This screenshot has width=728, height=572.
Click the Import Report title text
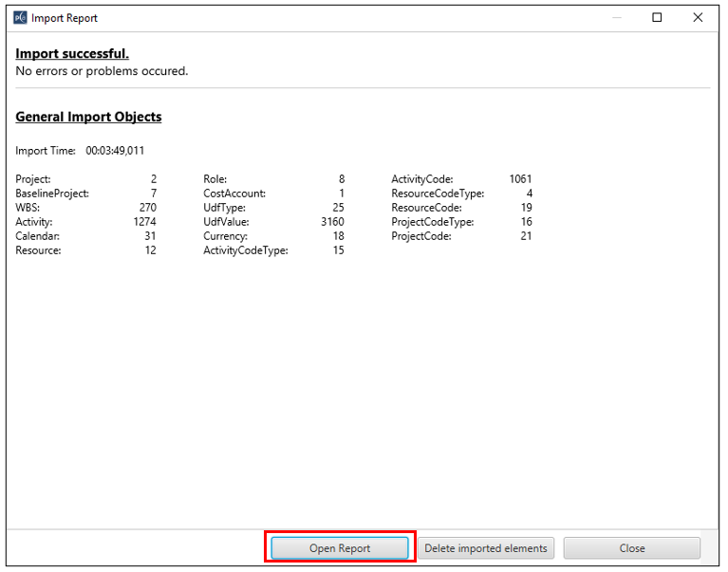[x=65, y=18]
